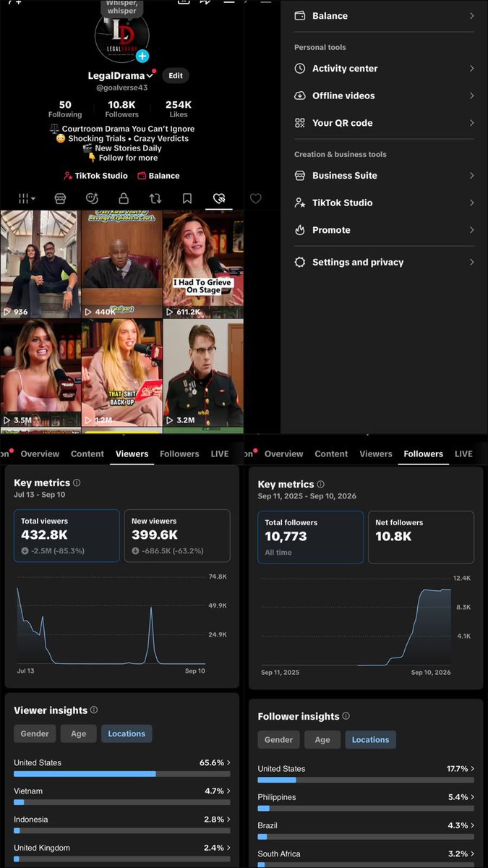The image size is (488, 868).
Task: Switch to Overview tab on viewers analytics screen
Action: [x=40, y=454]
